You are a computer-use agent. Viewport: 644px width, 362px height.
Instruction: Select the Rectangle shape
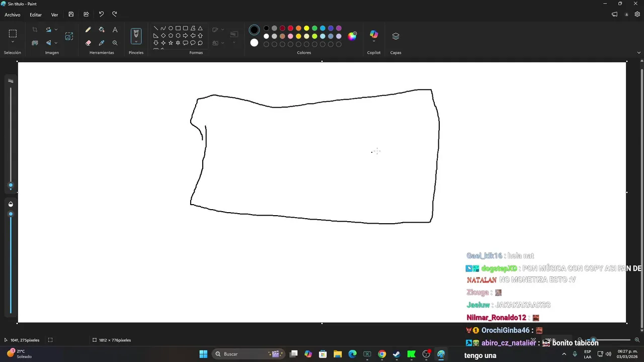(178, 28)
